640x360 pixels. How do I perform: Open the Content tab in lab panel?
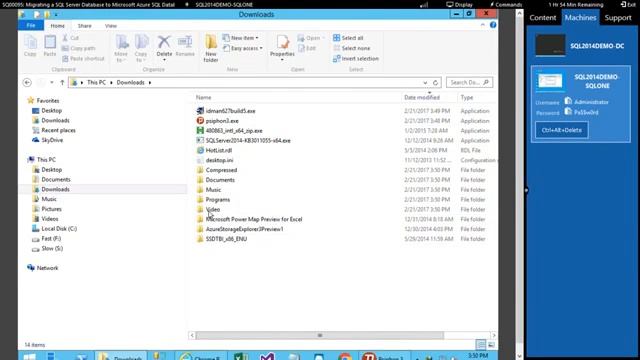tap(543, 18)
